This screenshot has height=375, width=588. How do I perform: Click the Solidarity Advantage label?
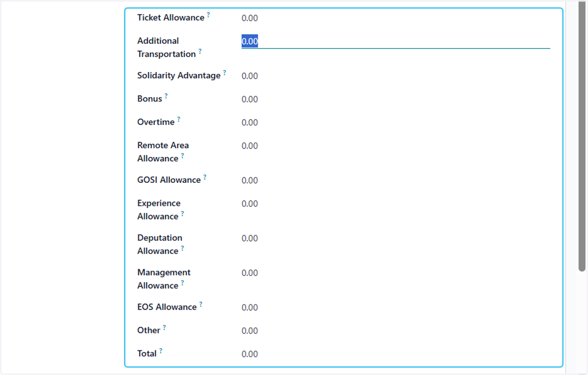[x=179, y=75]
